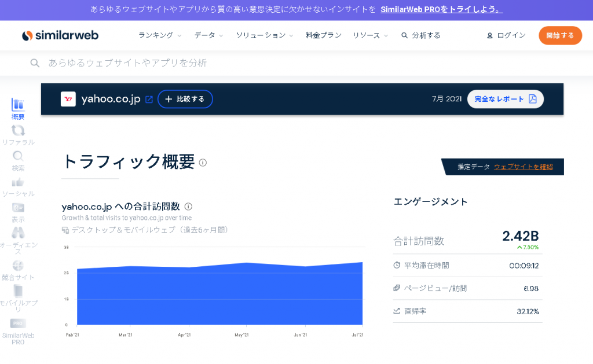Click the ログイン user icon

tap(490, 35)
